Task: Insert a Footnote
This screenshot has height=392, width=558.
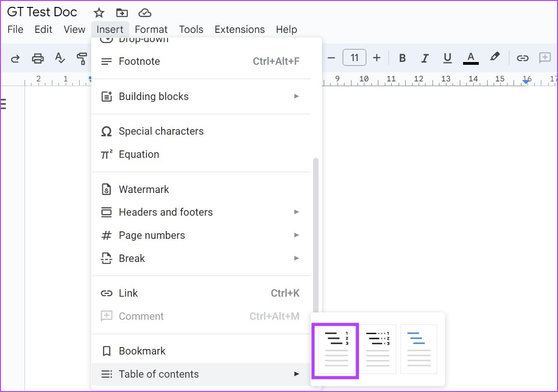Action: (x=139, y=61)
